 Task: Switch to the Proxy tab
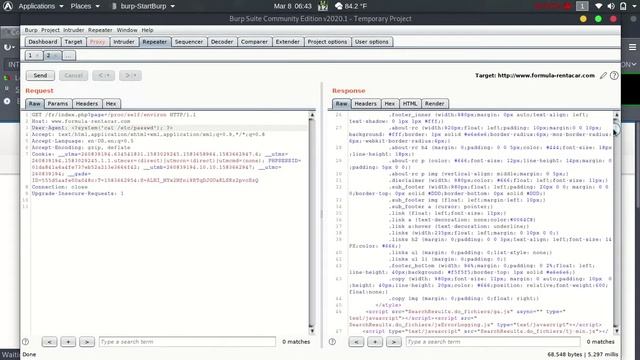pos(97,42)
